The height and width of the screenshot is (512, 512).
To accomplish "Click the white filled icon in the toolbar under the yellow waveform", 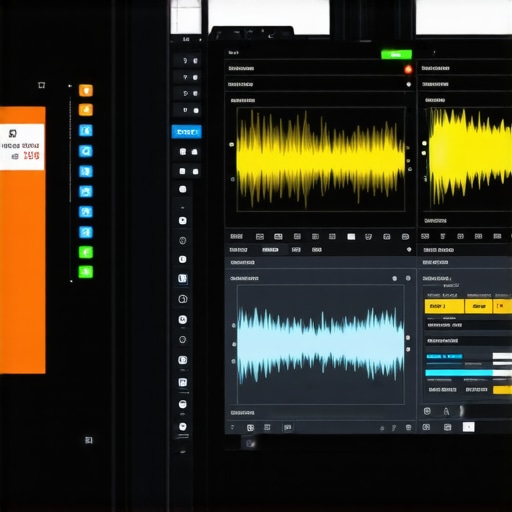I will click(351, 237).
